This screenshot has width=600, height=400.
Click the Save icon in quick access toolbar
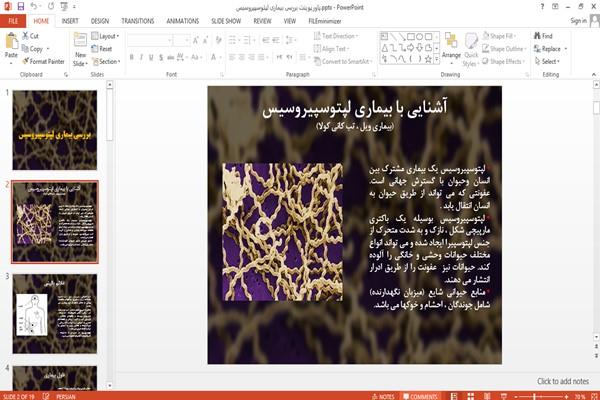pos(21,7)
